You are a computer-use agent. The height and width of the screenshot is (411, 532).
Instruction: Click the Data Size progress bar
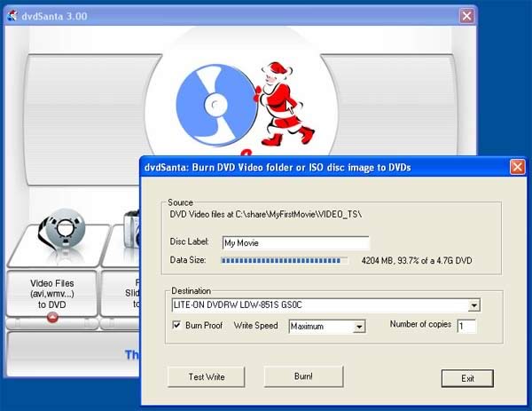tap(284, 260)
